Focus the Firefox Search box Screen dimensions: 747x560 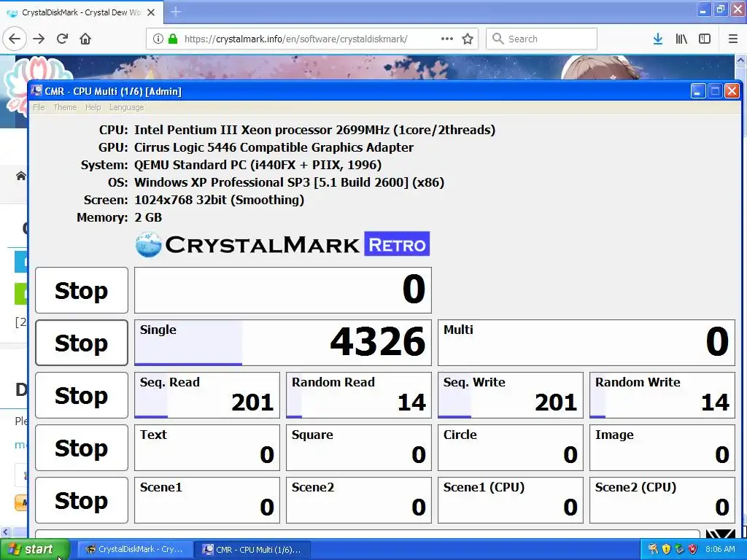pos(542,39)
